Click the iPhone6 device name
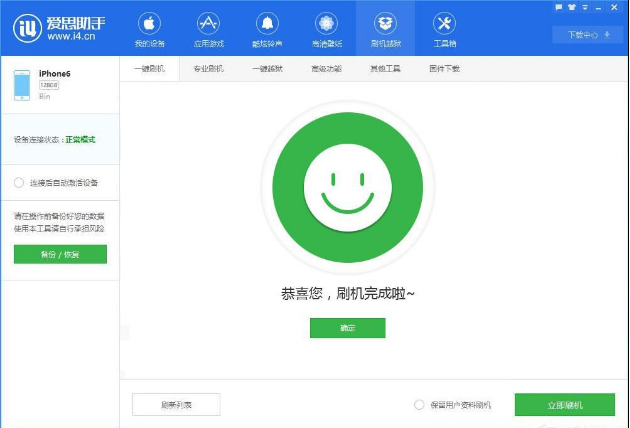The width and height of the screenshot is (630, 428). 55,74
